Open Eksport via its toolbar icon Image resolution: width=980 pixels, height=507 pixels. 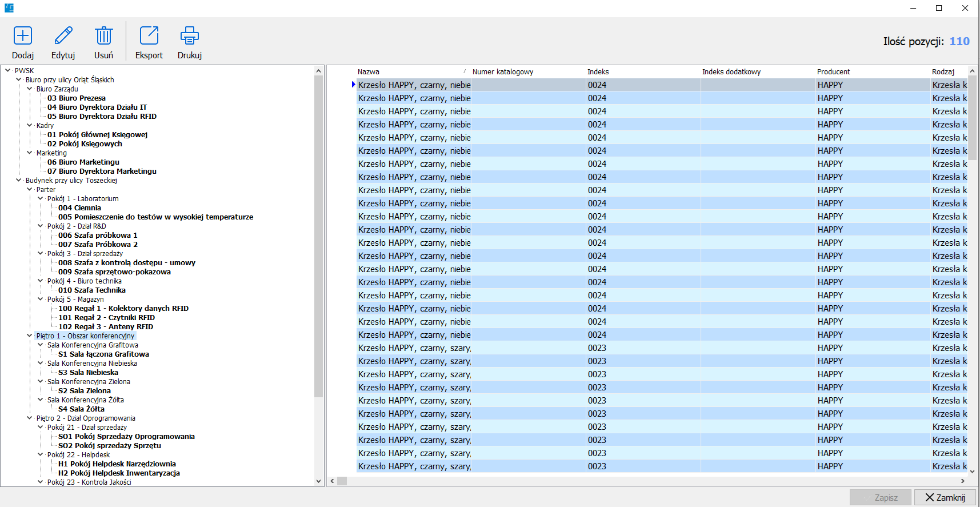[x=149, y=36]
